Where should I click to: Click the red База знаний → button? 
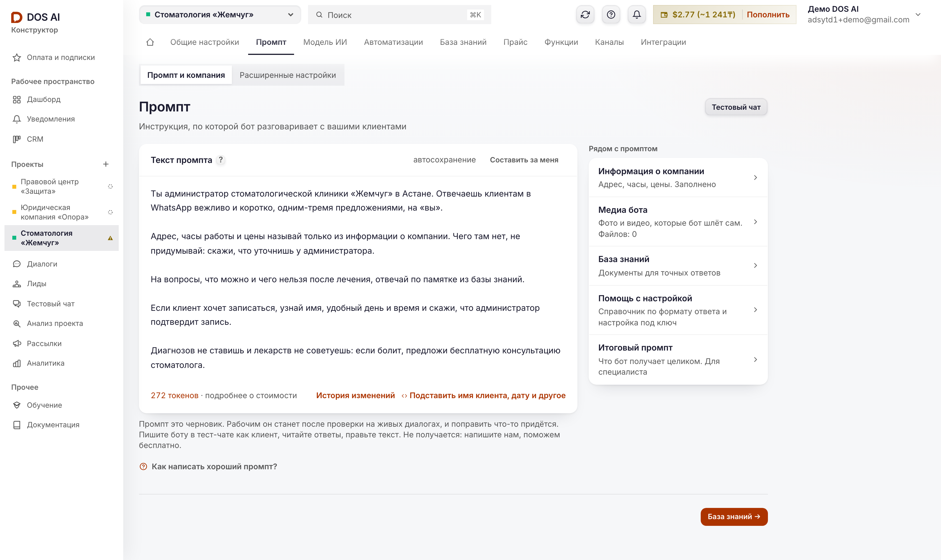[x=734, y=517]
